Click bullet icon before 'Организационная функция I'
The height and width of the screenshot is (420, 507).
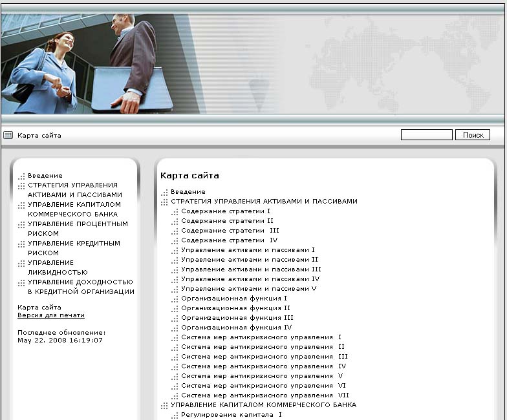[175, 299]
